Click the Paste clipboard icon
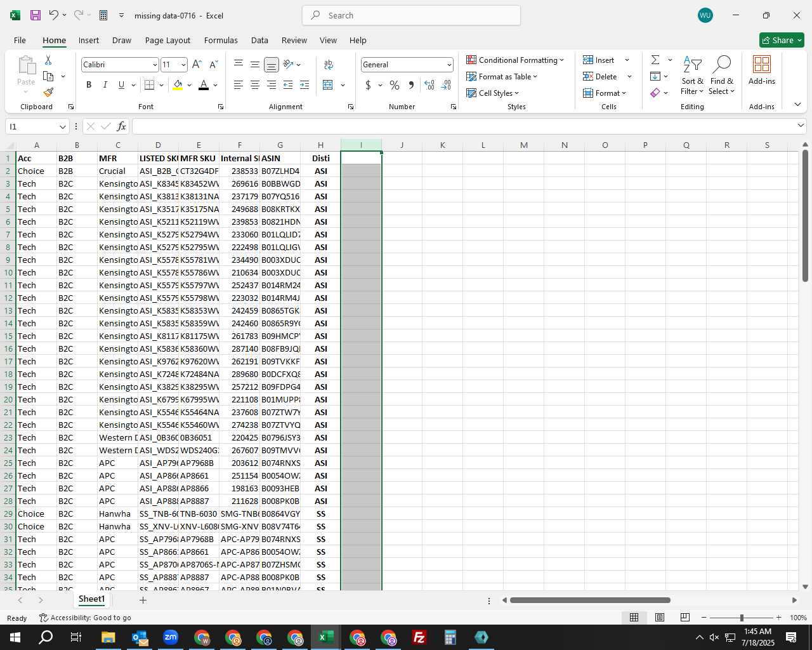The width and height of the screenshot is (812, 650). coord(26,65)
